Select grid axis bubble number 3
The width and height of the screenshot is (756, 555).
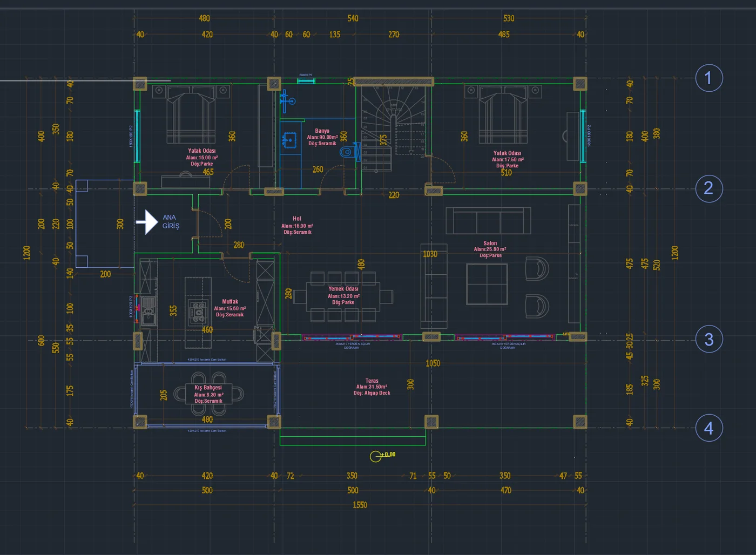tap(708, 339)
